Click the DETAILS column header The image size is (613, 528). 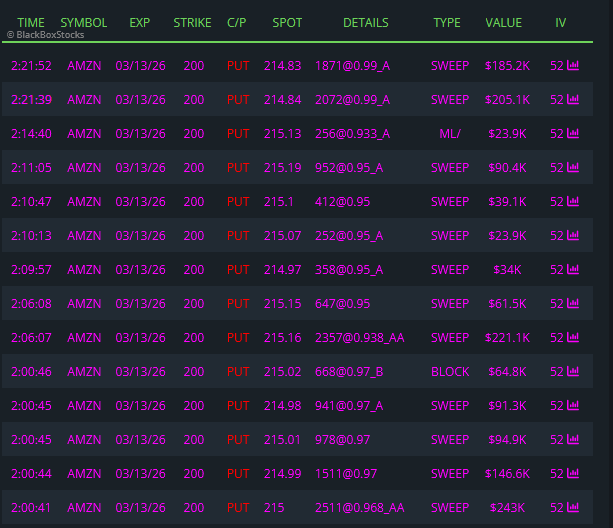(366, 23)
